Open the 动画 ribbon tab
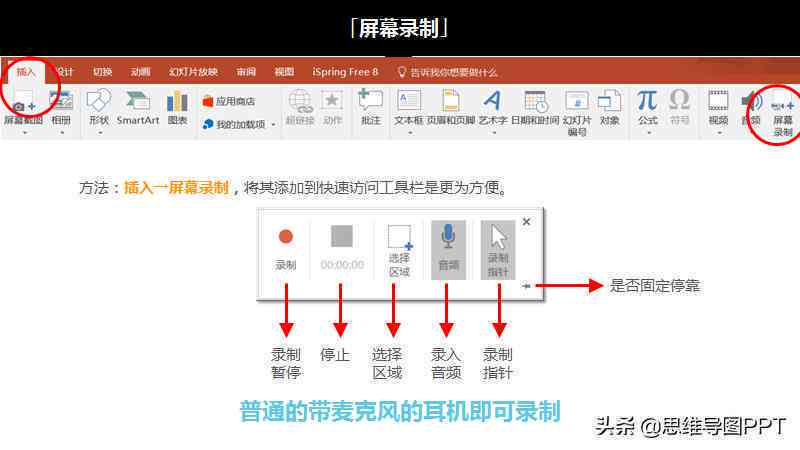The width and height of the screenshot is (800, 450). point(140,72)
